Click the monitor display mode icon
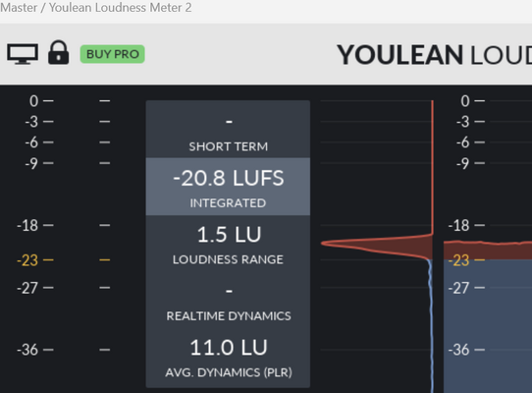Screen dimensions: 532x393 pyautogui.click(x=23, y=54)
